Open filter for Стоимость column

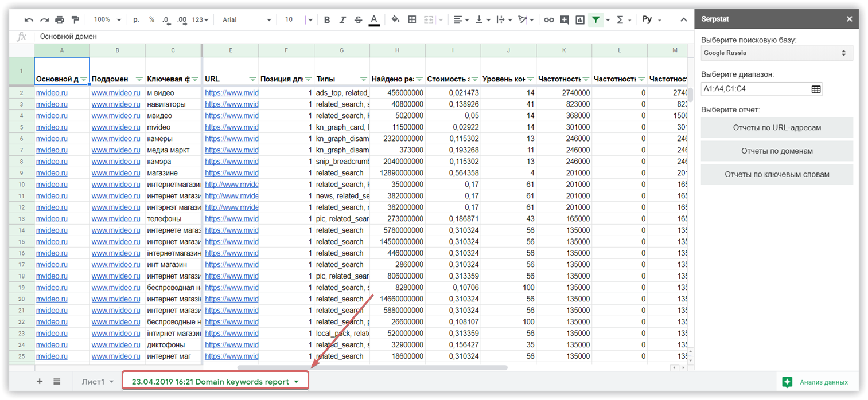pyautogui.click(x=475, y=79)
